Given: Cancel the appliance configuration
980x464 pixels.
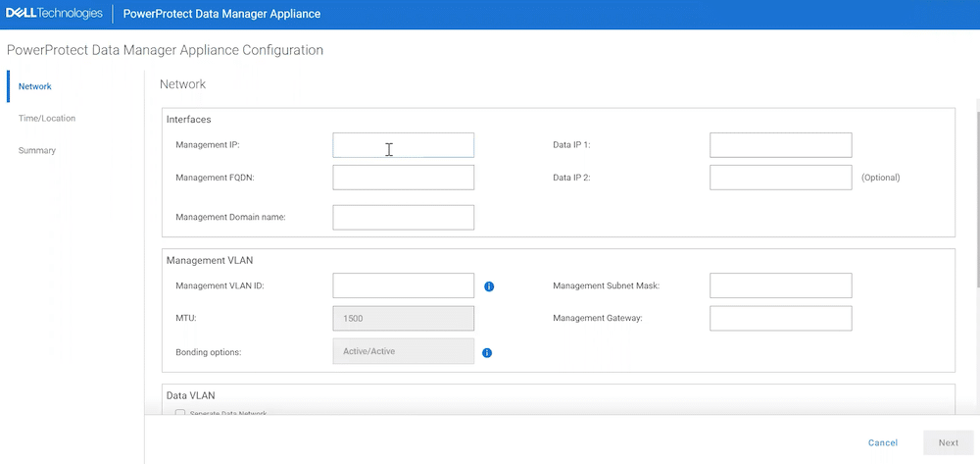Looking at the screenshot, I should [883, 442].
